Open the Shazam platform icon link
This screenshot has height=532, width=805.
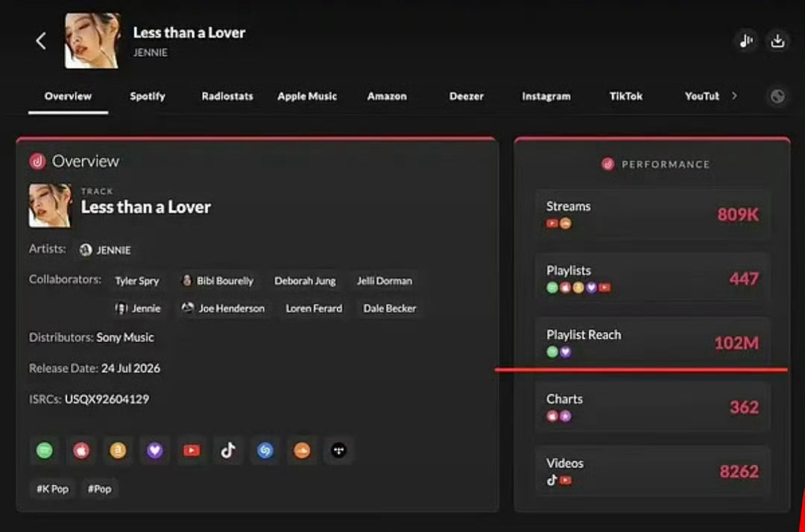click(x=265, y=451)
